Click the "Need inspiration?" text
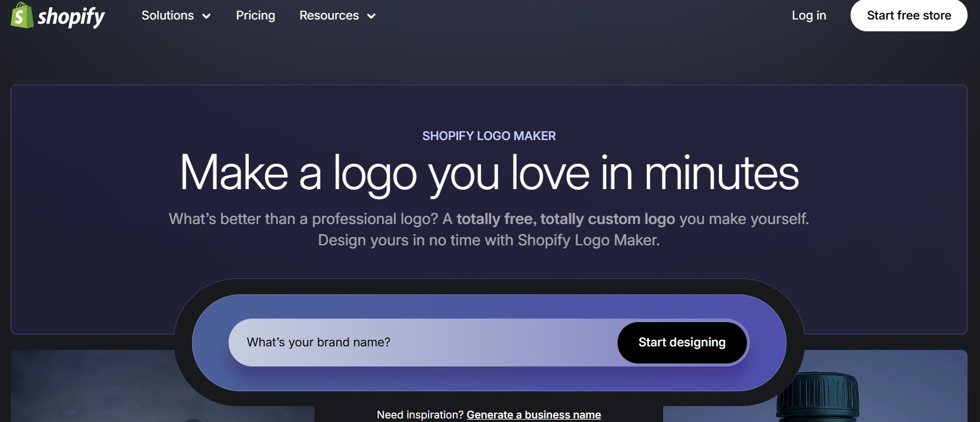The image size is (980, 422). click(420, 414)
